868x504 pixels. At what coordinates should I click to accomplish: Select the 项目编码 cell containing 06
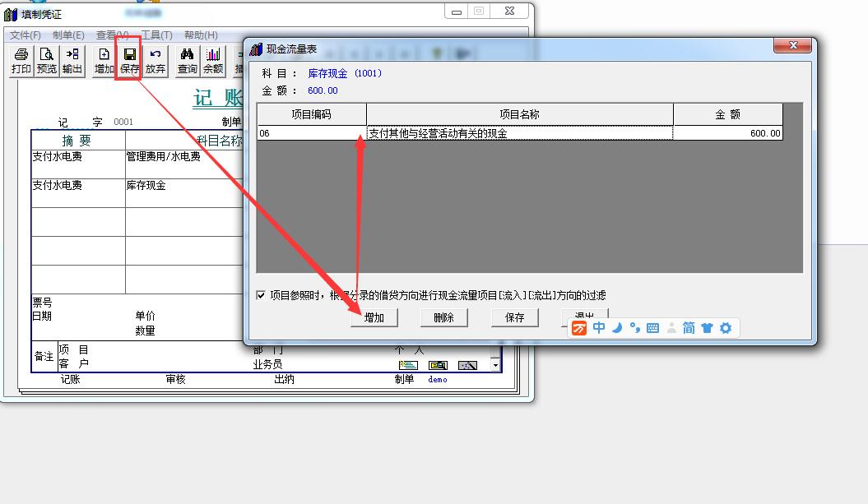coord(312,133)
